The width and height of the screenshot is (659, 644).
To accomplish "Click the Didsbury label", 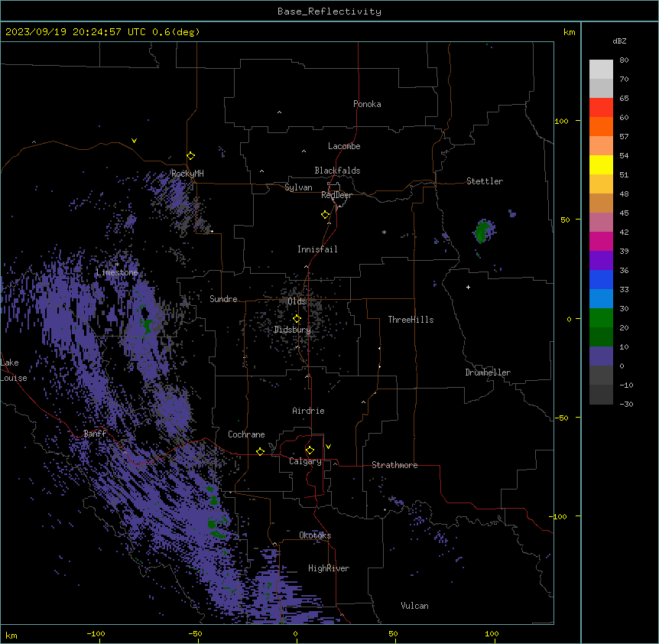I will (x=293, y=330).
